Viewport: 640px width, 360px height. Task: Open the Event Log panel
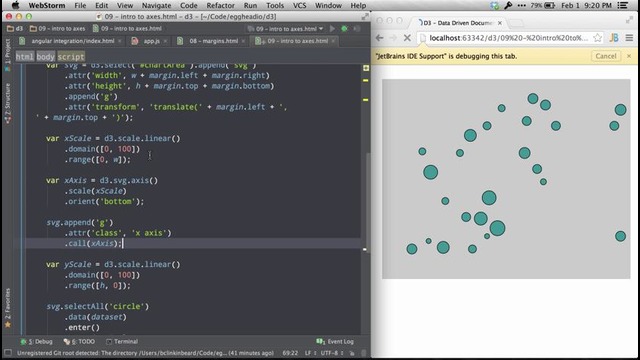[x=335, y=342]
